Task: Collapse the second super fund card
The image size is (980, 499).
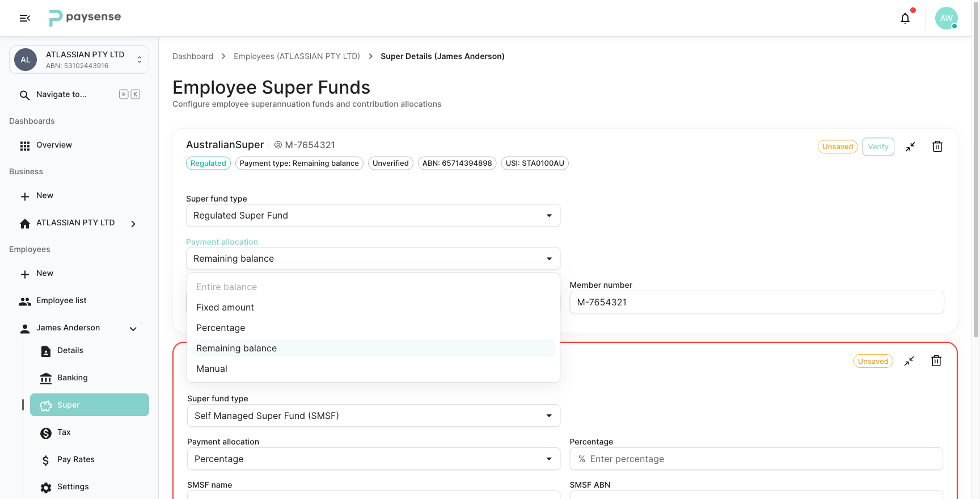Action: click(909, 361)
